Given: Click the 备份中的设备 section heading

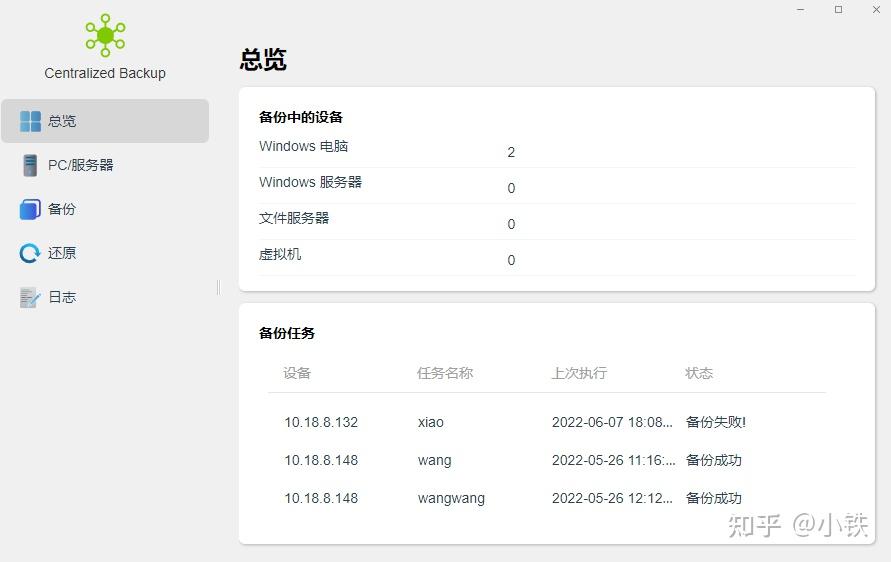Looking at the screenshot, I should pos(301,118).
